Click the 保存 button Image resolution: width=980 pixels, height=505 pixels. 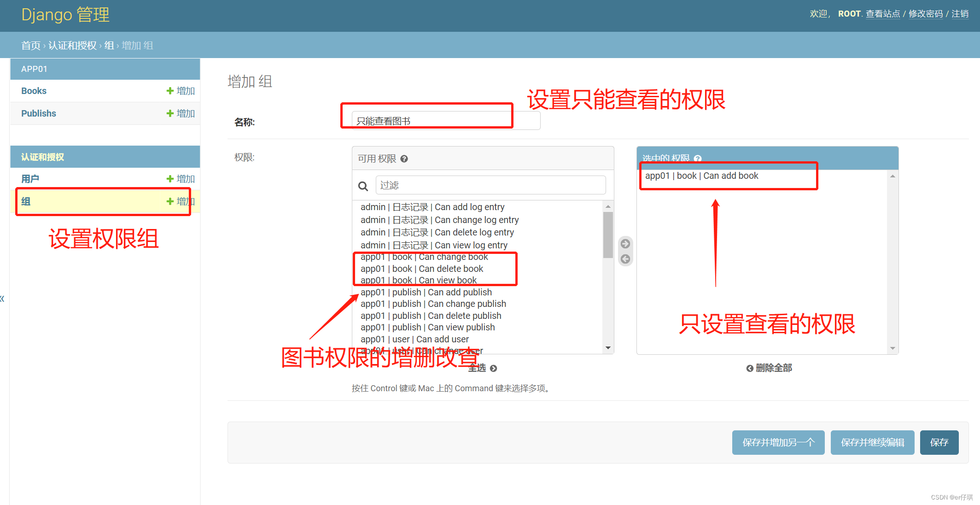click(939, 442)
